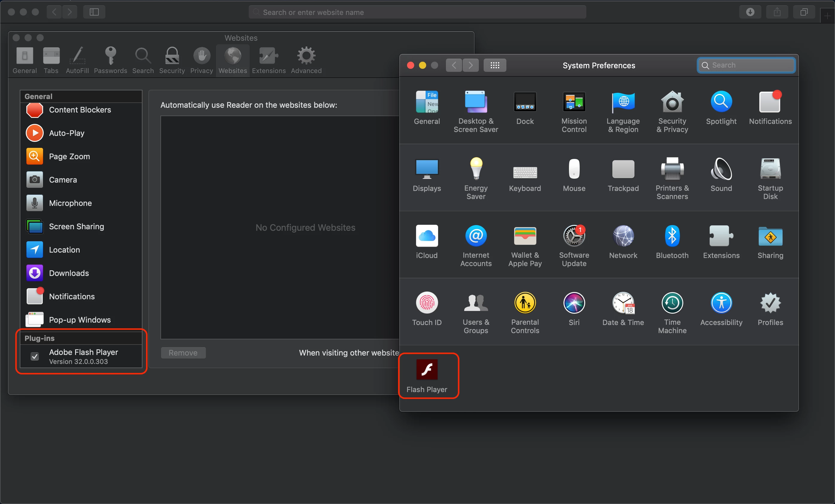Switch to the Advanced preferences tab
835x504 pixels.
(x=306, y=60)
